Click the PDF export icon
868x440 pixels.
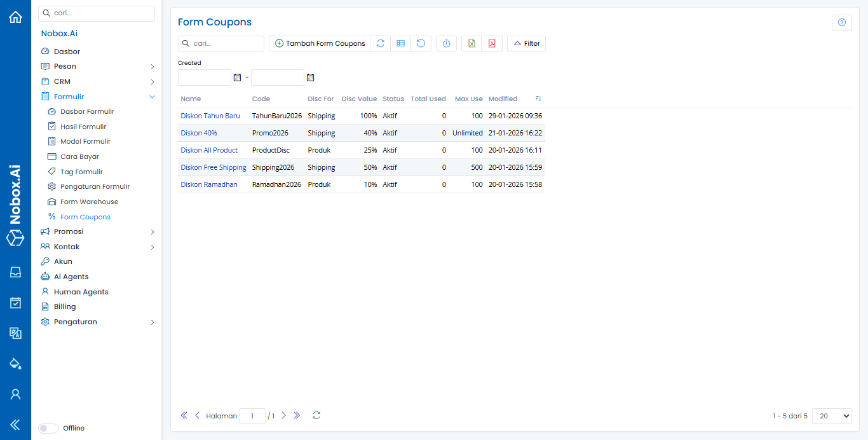point(492,43)
